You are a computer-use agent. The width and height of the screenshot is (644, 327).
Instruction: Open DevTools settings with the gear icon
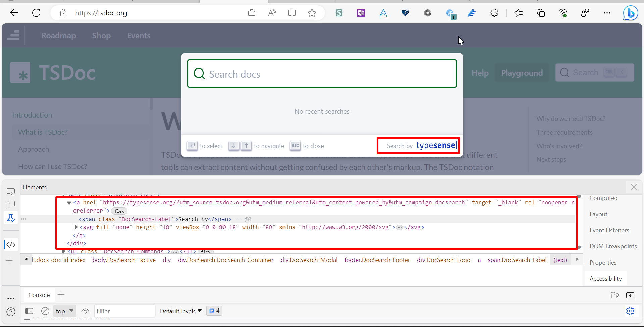click(630, 311)
